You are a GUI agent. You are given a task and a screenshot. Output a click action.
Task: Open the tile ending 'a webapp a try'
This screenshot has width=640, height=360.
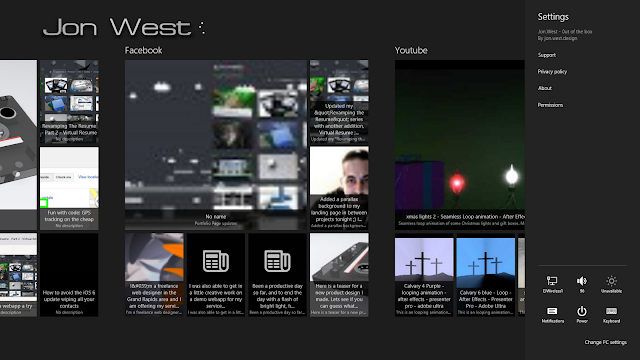coord(18,275)
